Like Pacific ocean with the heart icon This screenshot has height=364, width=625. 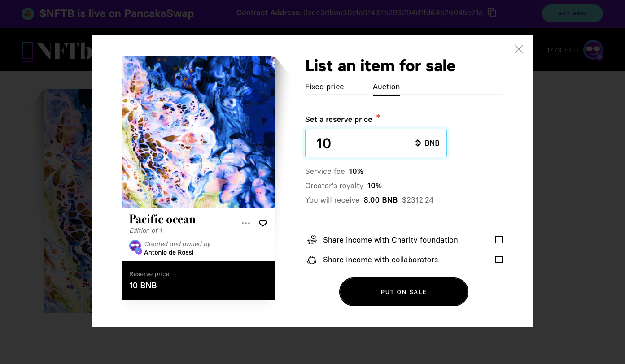click(x=263, y=223)
